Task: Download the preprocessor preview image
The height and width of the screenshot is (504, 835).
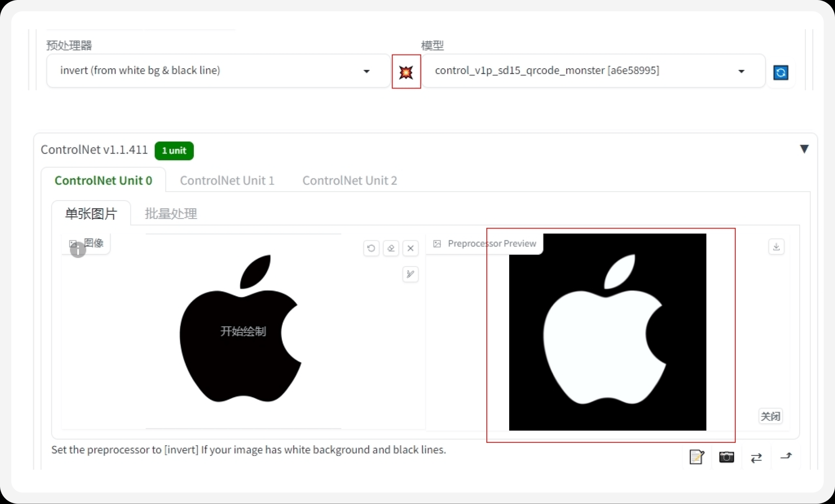Action: [x=776, y=246]
